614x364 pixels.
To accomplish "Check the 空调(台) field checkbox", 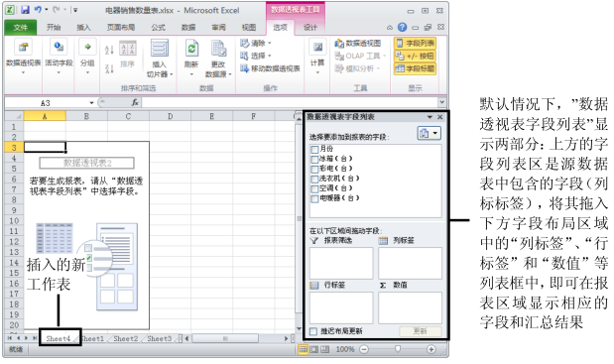I will pyautogui.click(x=314, y=189).
